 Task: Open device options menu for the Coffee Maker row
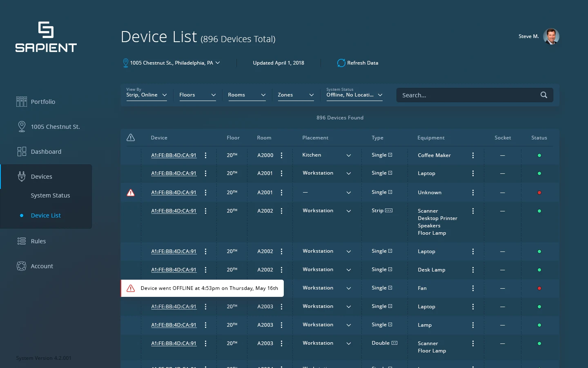(x=205, y=155)
